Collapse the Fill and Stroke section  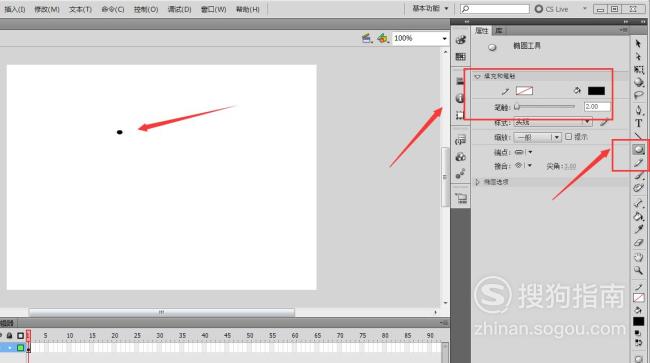pyautogui.click(x=477, y=76)
